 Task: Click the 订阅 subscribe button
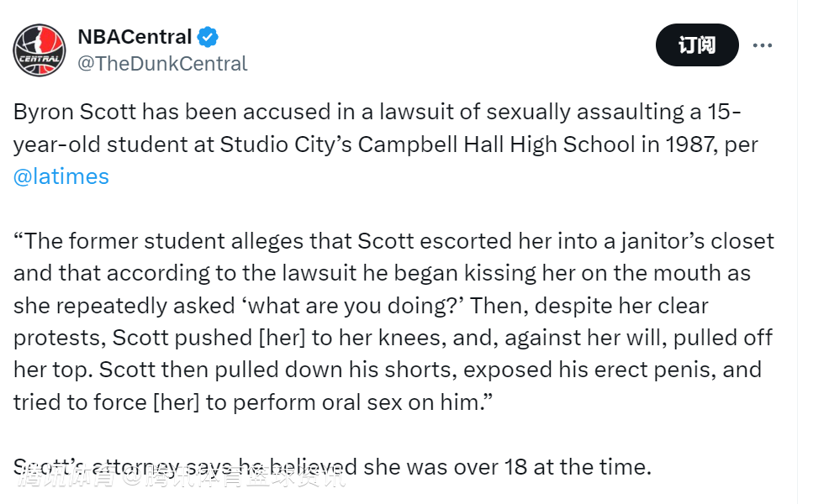[697, 45]
